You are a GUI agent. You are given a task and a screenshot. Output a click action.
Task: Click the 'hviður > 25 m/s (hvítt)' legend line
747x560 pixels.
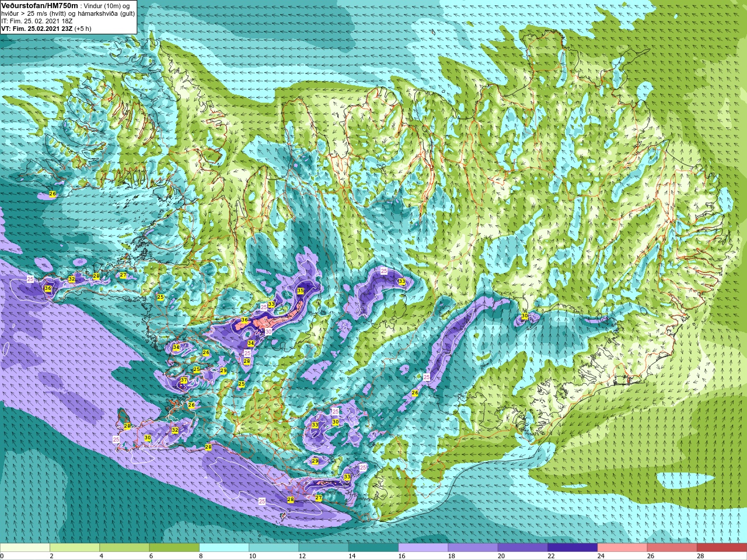pos(34,13)
